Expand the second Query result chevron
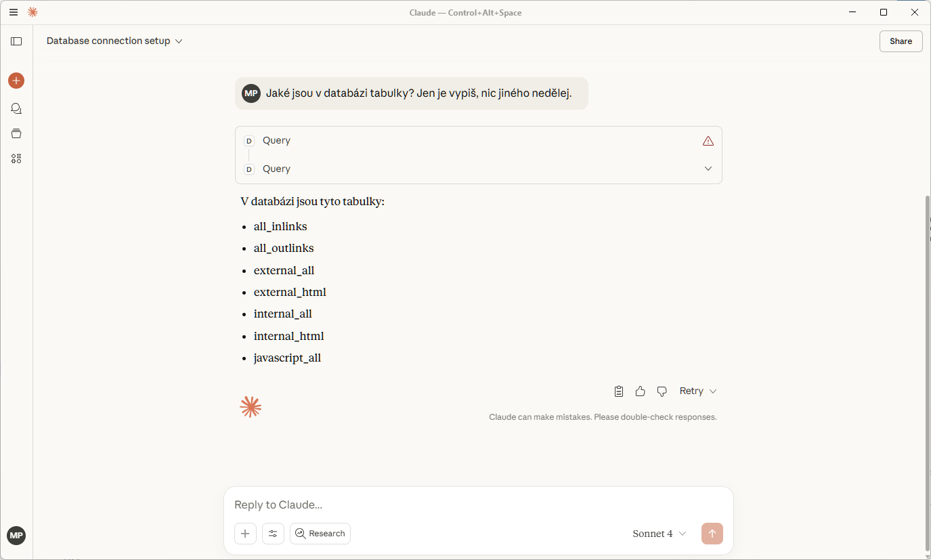This screenshot has height=560, width=931. [x=708, y=169]
